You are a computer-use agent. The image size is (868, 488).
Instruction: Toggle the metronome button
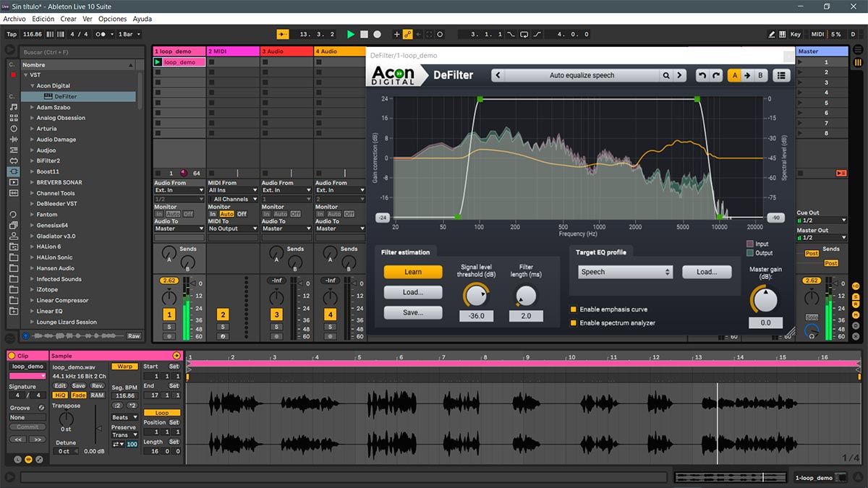104,34
